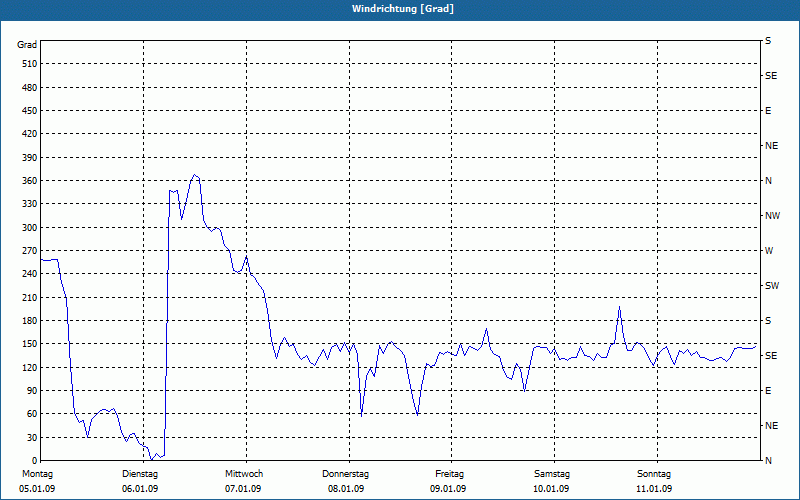The image size is (800, 500).
Task: Click the 270 degree axis label
Action: pyautogui.click(x=30, y=251)
